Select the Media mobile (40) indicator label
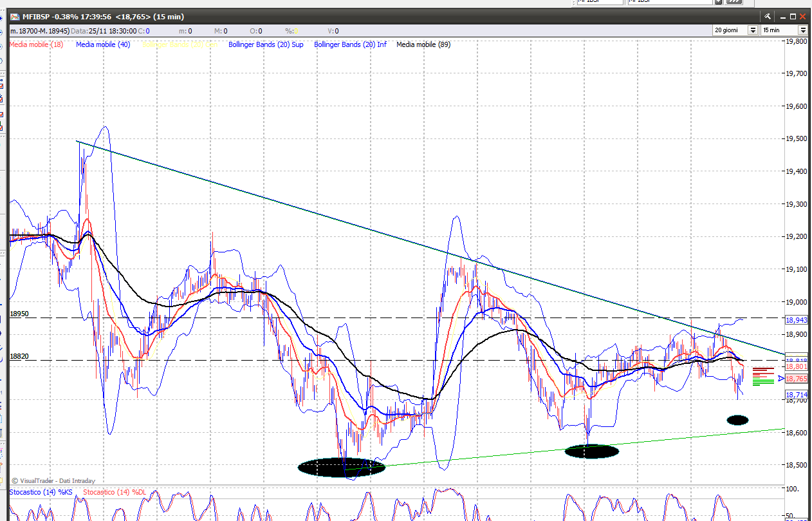 click(x=103, y=44)
